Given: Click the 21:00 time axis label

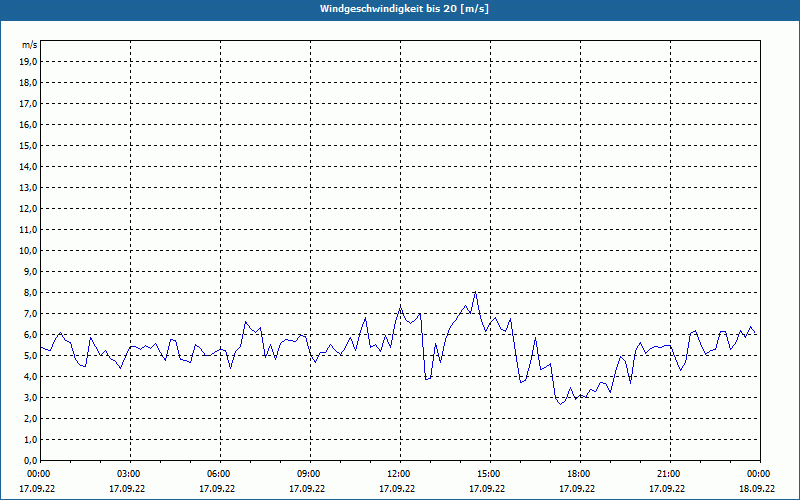Looking at the screenshot, I should point(669,474).
